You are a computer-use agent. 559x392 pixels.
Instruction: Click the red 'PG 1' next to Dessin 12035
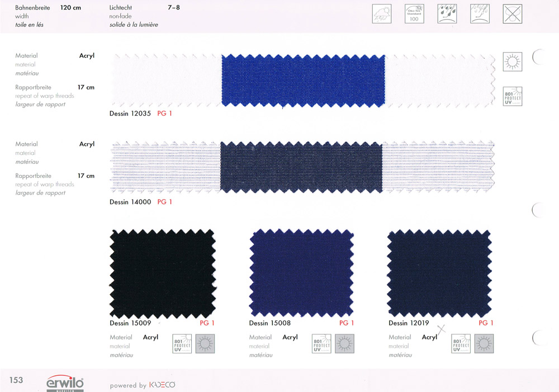pyautogui.click(x=165, y=114)
